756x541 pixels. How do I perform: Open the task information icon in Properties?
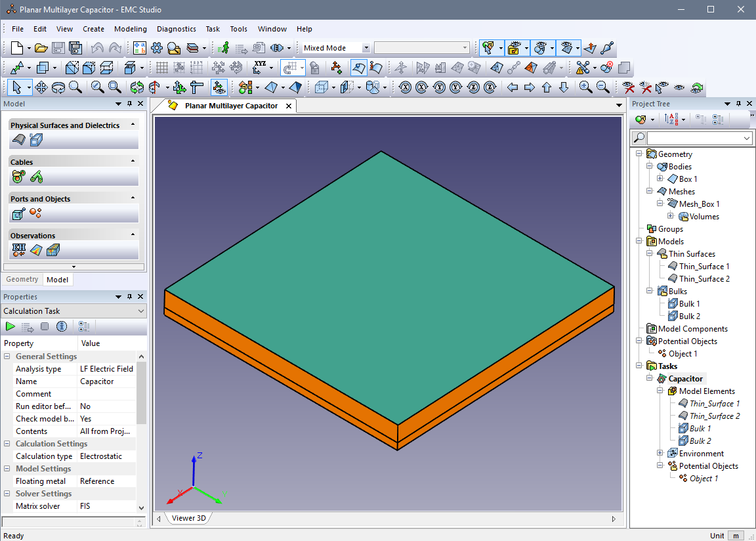tap(62, 326)
